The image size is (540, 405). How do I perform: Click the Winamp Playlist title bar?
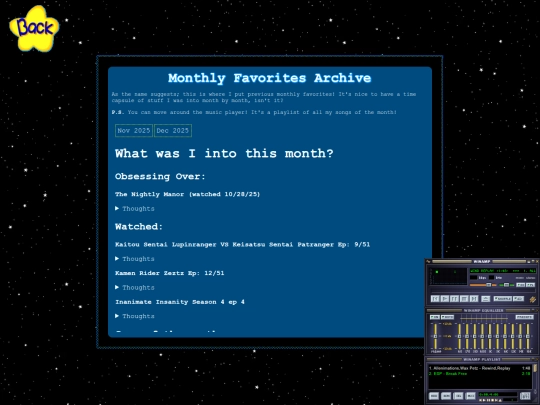coord(482,360)
